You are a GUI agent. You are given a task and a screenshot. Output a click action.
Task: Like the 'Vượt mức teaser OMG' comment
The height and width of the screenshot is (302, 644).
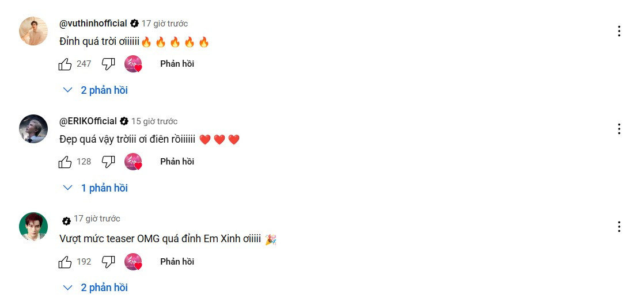coord(65,262)
